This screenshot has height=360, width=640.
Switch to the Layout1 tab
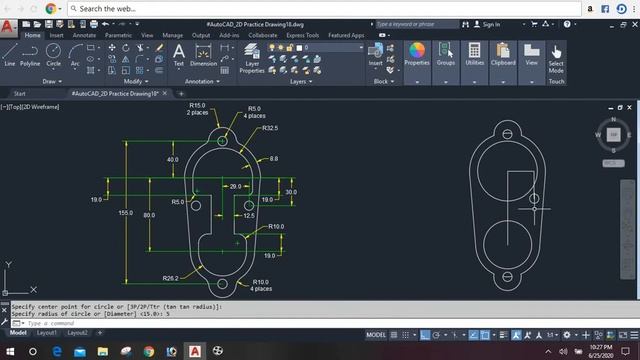pyautogui.click(x=47, y=333)
